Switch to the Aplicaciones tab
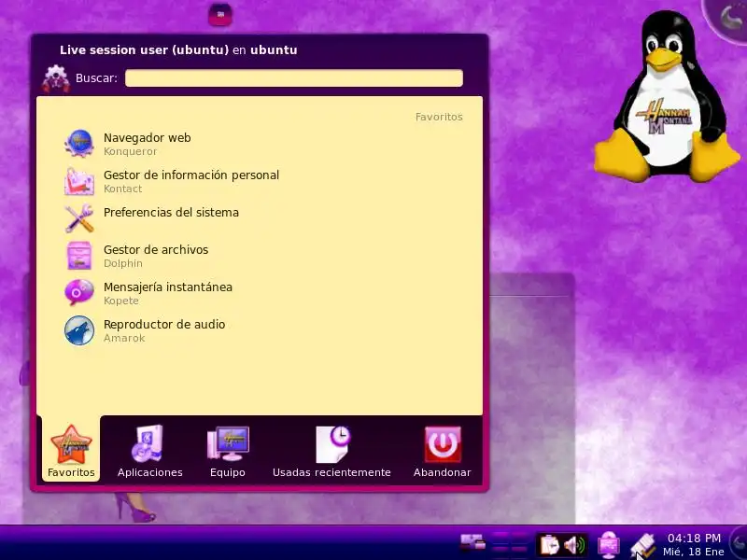 pyautogui.click(x=150, y=451)
